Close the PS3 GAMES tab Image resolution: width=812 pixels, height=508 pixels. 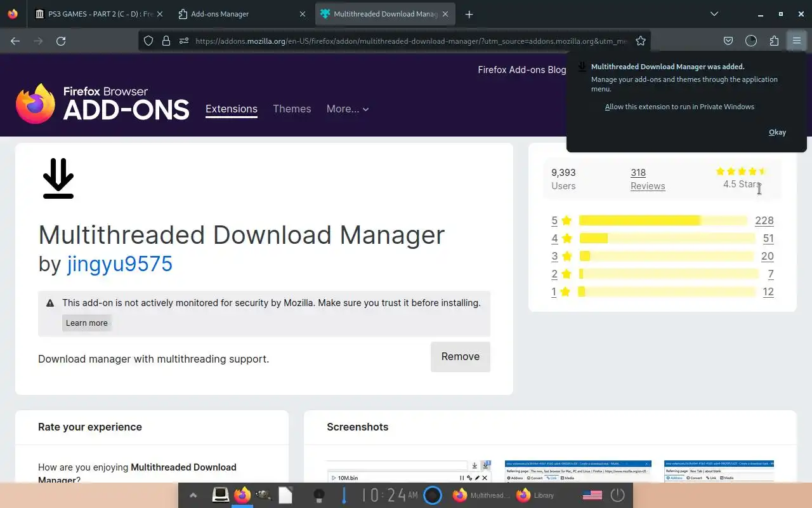point(159,14)
